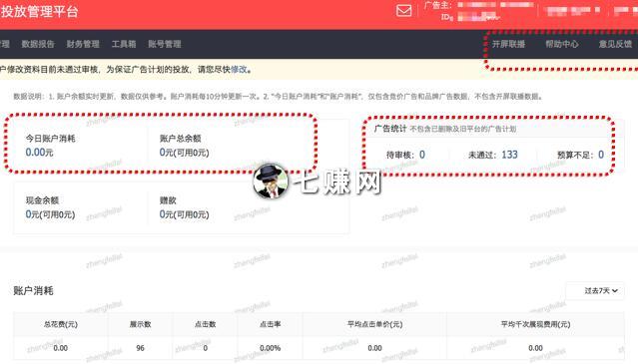Screen dimensions: 638x364
Task: Click the 96 impressions cell
Action: 141,348
